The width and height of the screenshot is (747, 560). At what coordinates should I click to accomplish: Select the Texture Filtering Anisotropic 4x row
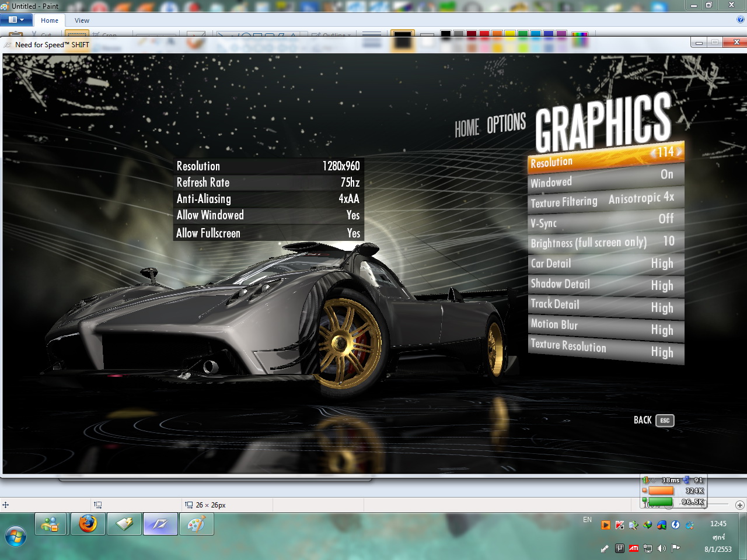pyautogui.click(x=606, y=200)
